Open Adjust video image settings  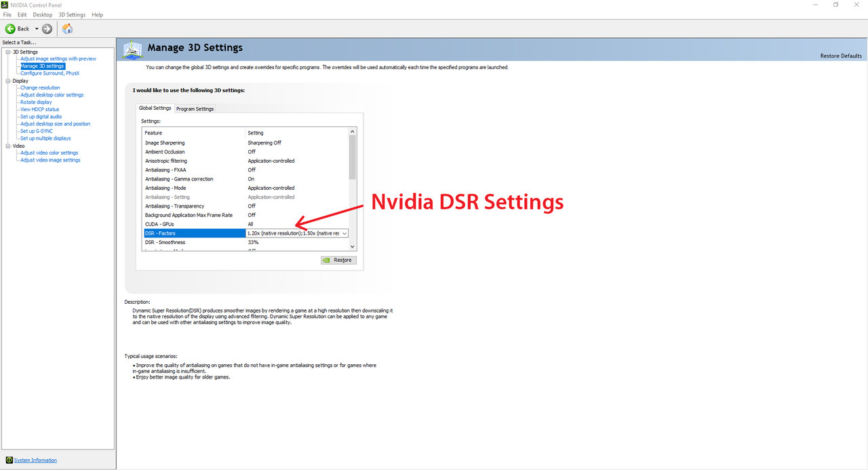tap(50, 160)
